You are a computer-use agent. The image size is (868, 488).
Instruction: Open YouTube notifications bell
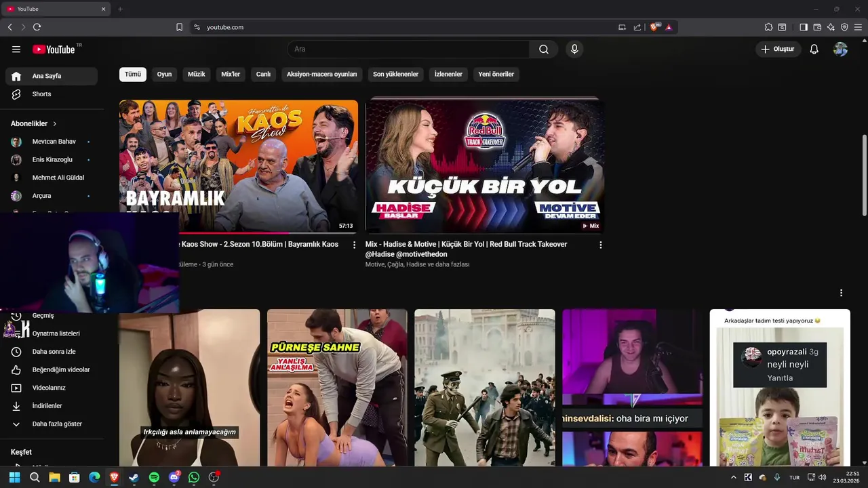click(814, 49)
